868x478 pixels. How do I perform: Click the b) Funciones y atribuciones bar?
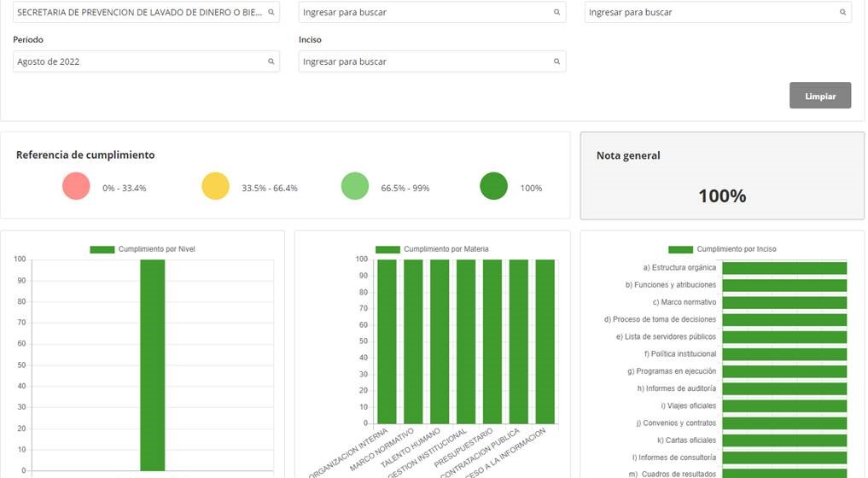pos(784,285)
